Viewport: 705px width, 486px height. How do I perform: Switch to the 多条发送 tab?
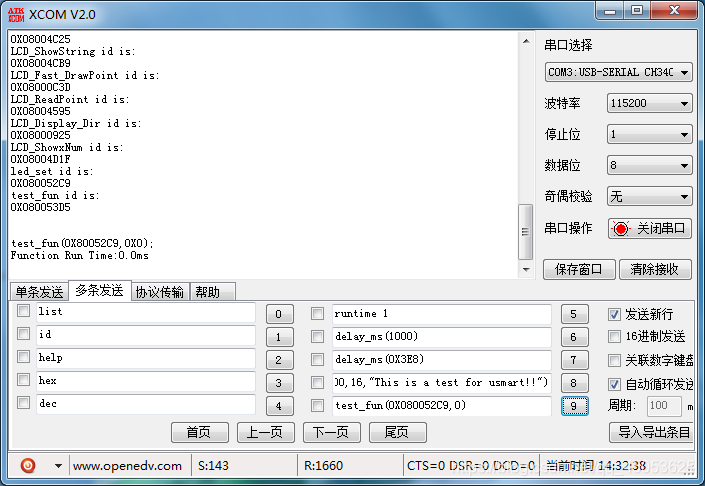99,290
